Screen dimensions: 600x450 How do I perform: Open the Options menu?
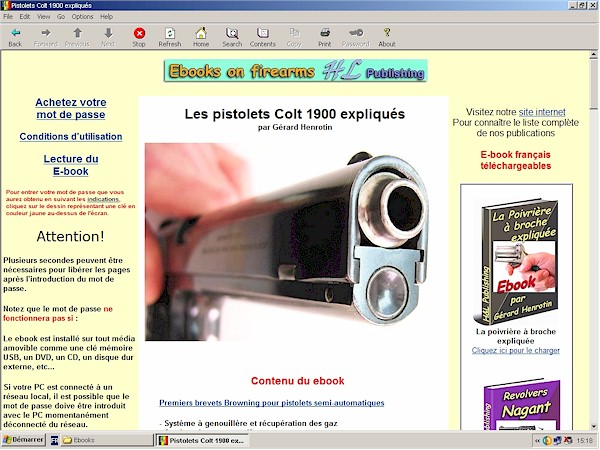[82, 16]
